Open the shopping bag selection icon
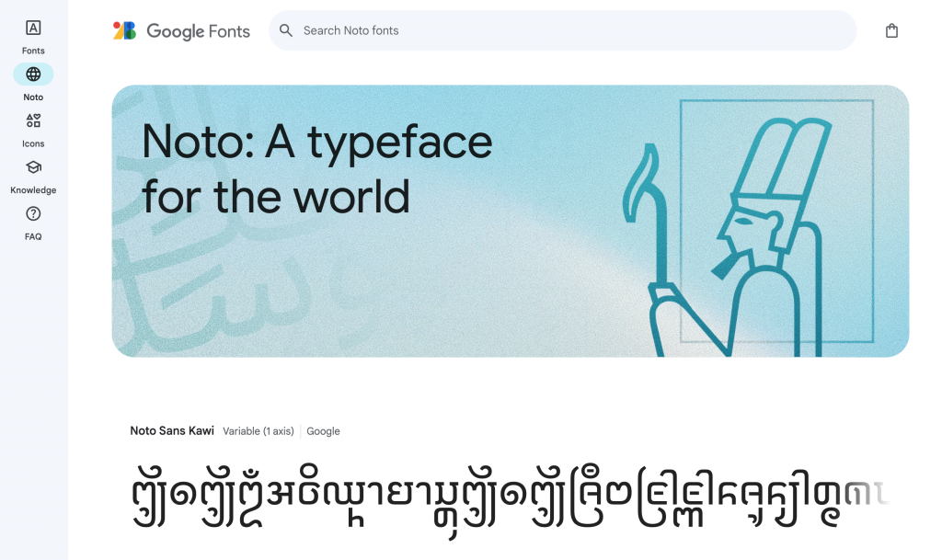The image size is (942, 560). (x=891, y=30)
